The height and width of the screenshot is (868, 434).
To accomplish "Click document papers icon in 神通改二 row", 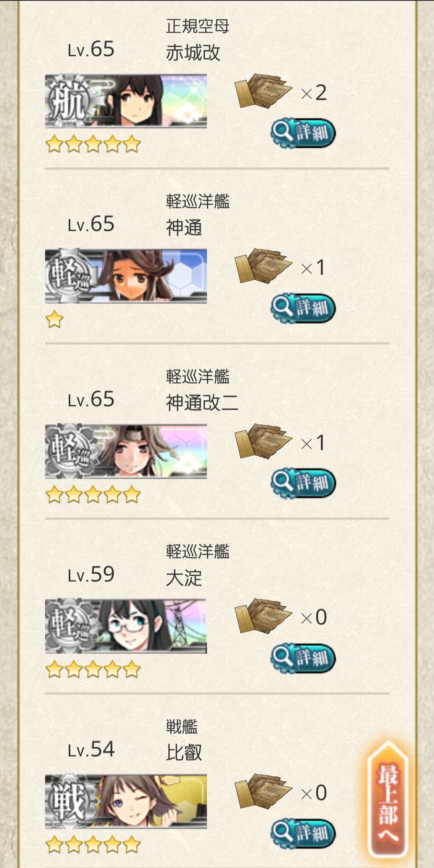I will [x=263, y=441].
